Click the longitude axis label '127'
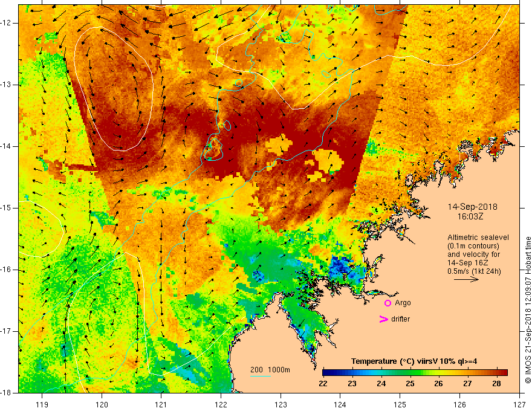532x411 pixels. (x=519, y=404)
